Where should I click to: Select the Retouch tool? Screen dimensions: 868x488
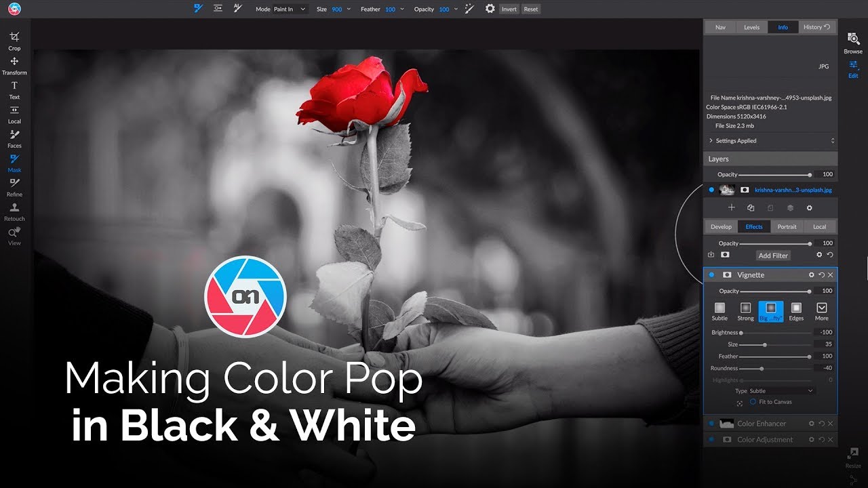[x=14, y=211]
